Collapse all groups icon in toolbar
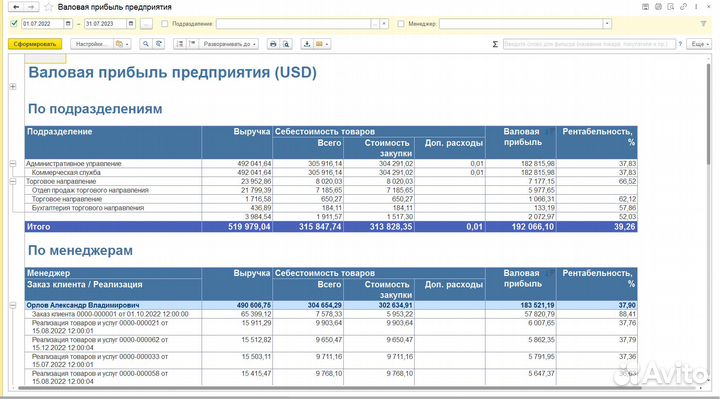 click(180, 44)
